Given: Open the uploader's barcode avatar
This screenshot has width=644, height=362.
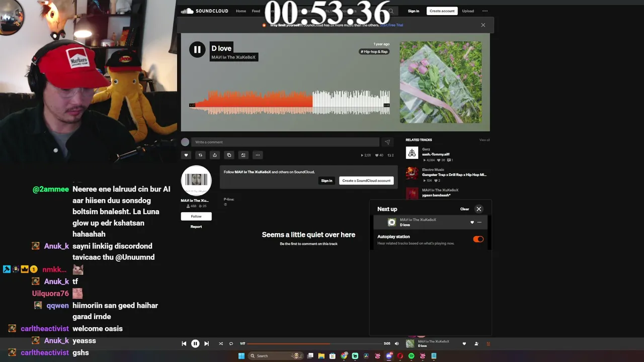Looking at the screenshot, I should point(196,180).
